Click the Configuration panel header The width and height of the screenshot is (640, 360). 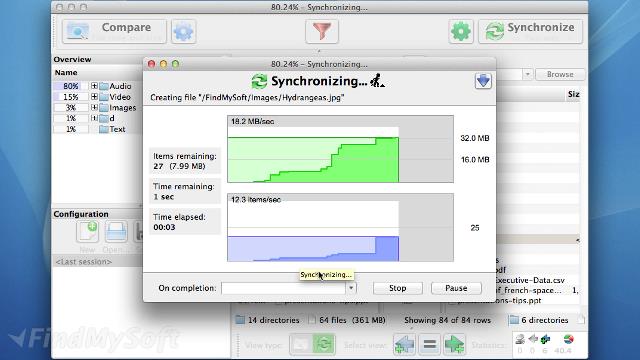(97, 214)
